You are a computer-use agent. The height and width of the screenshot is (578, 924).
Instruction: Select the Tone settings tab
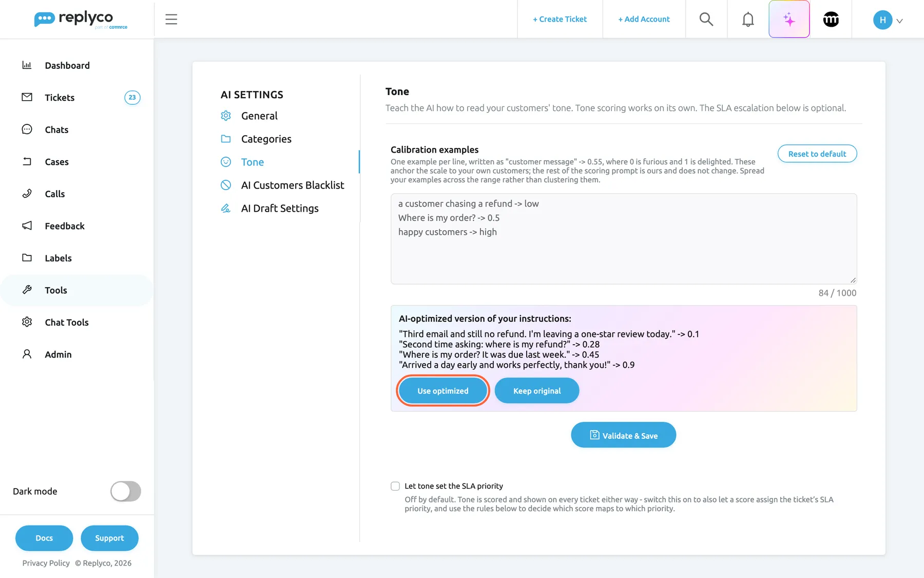tap(253, 162)
